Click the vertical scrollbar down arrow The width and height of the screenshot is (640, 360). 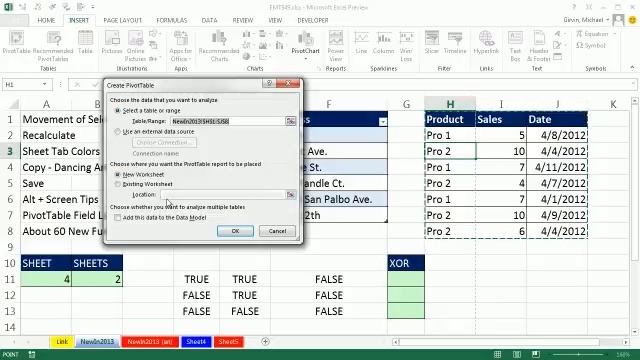pyautogui.click(x=635, y=331)
